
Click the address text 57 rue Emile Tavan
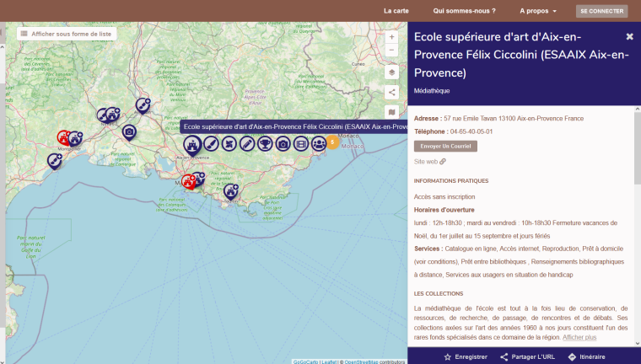471,119
